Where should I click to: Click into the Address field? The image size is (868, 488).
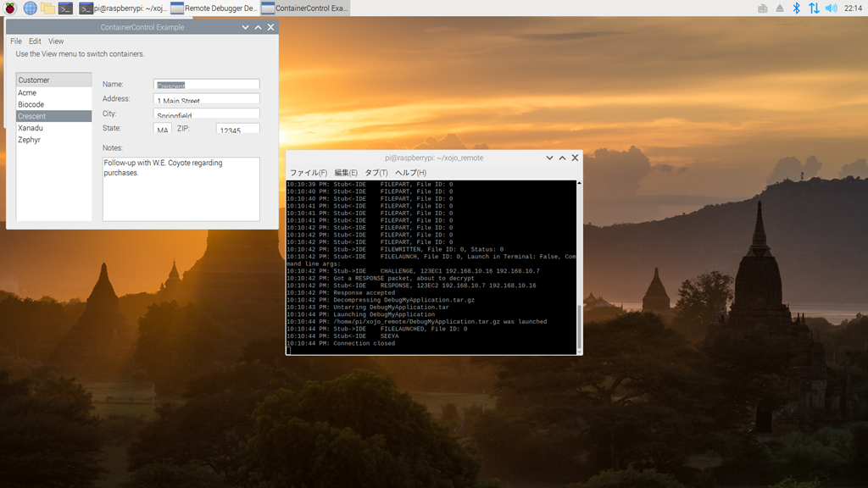pyautogui.click(x=206, y=98)
